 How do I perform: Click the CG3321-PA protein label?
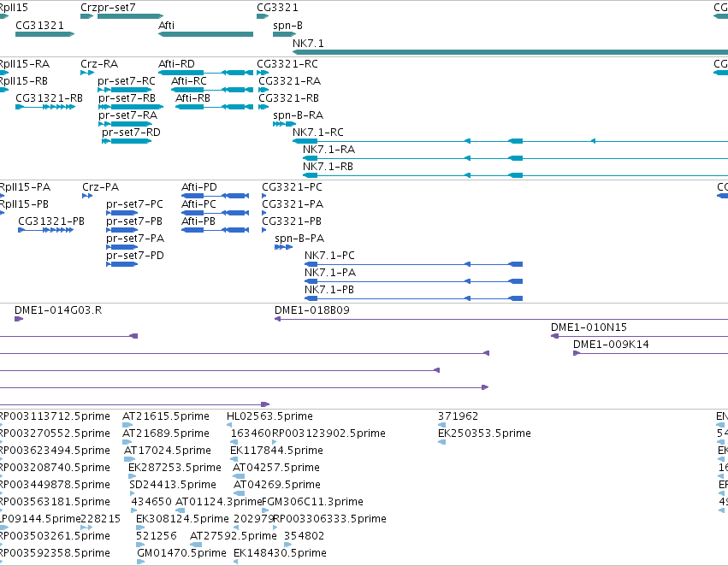293,204
